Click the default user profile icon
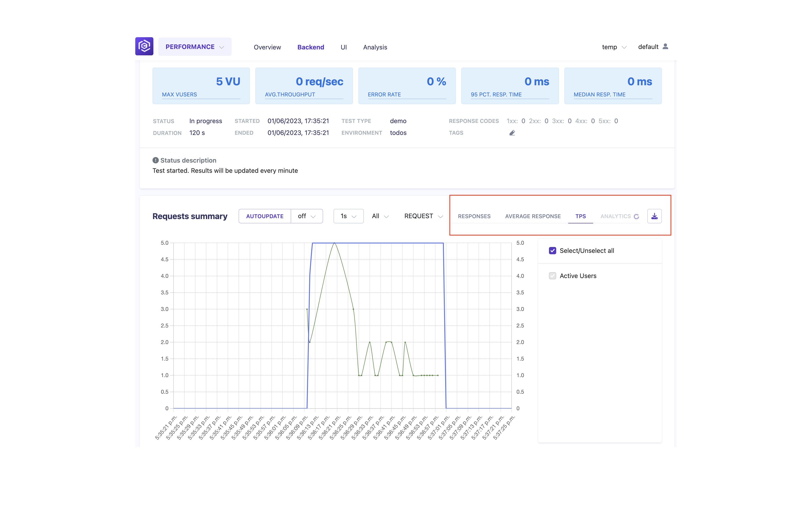 [665, 46]
